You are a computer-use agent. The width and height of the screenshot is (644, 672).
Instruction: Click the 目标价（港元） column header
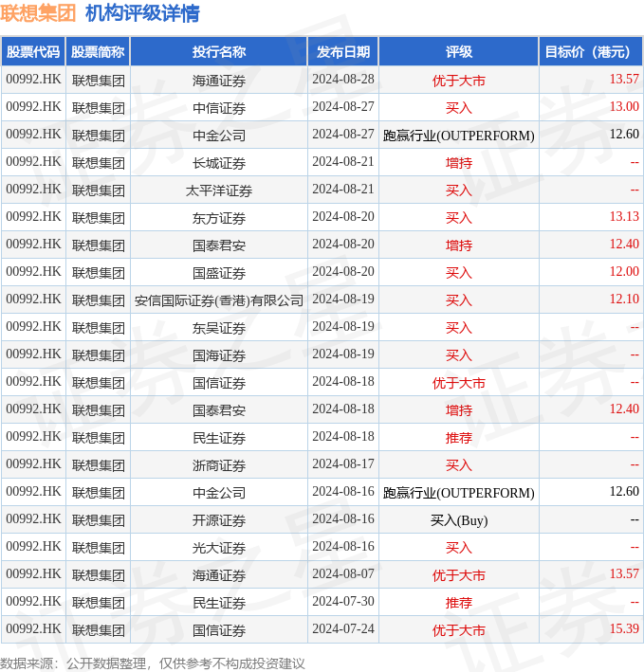pyautogui.click(x=590, y=52)
